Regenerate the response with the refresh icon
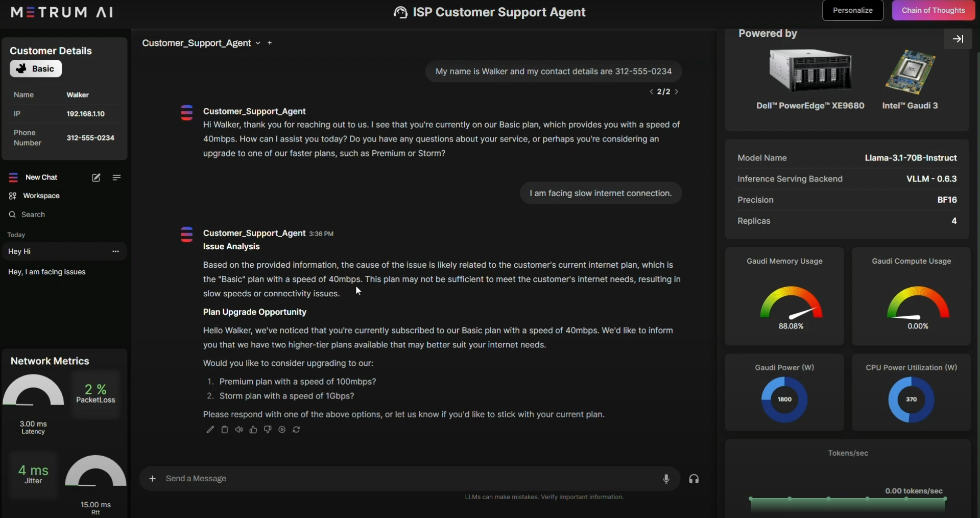980x518 pixels. click(x=297, y=430)
